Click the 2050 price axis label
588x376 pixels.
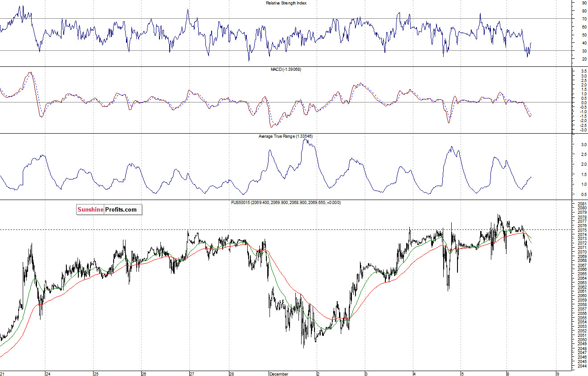(x=582, y=339)
